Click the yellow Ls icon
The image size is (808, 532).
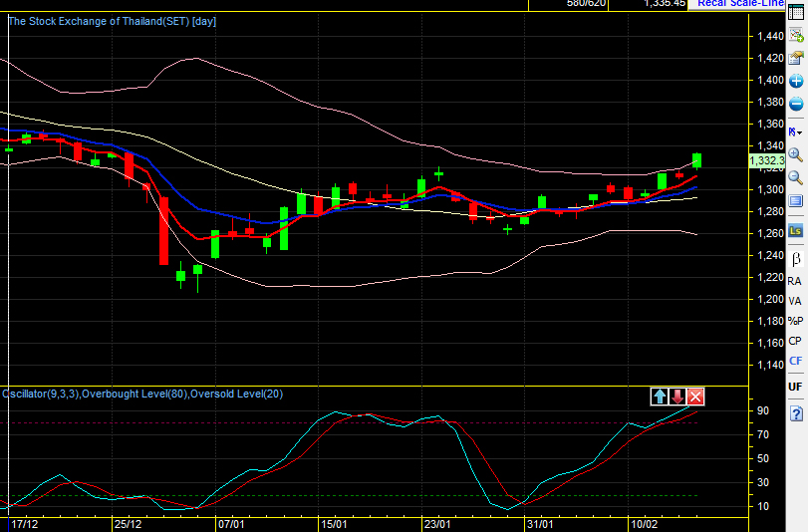796,231
